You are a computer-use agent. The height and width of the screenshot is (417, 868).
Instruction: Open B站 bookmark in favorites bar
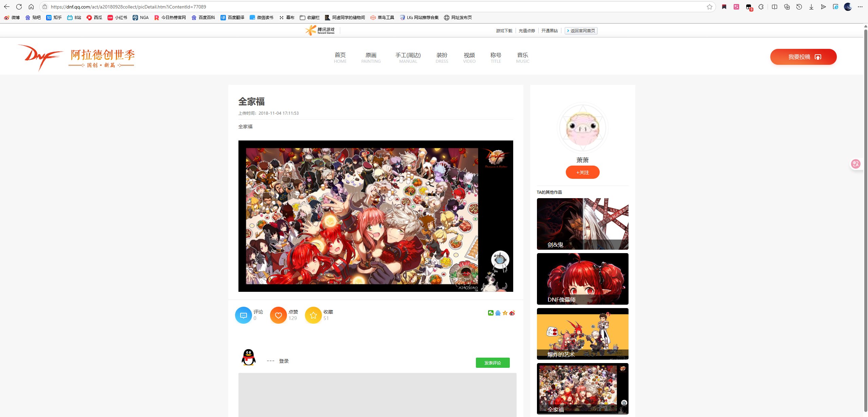74,18
